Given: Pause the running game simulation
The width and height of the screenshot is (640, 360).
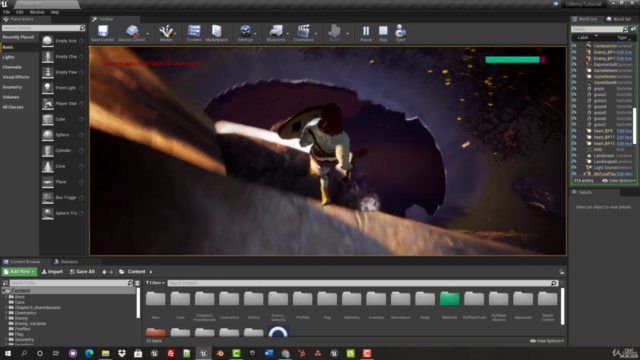Looking at the screenshot, I should 366,32.
